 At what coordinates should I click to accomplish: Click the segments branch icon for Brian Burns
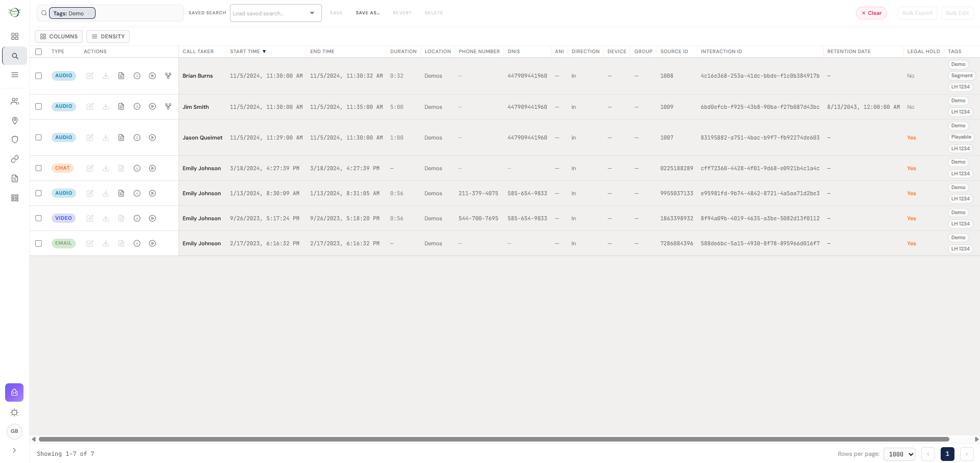(168, 76)
